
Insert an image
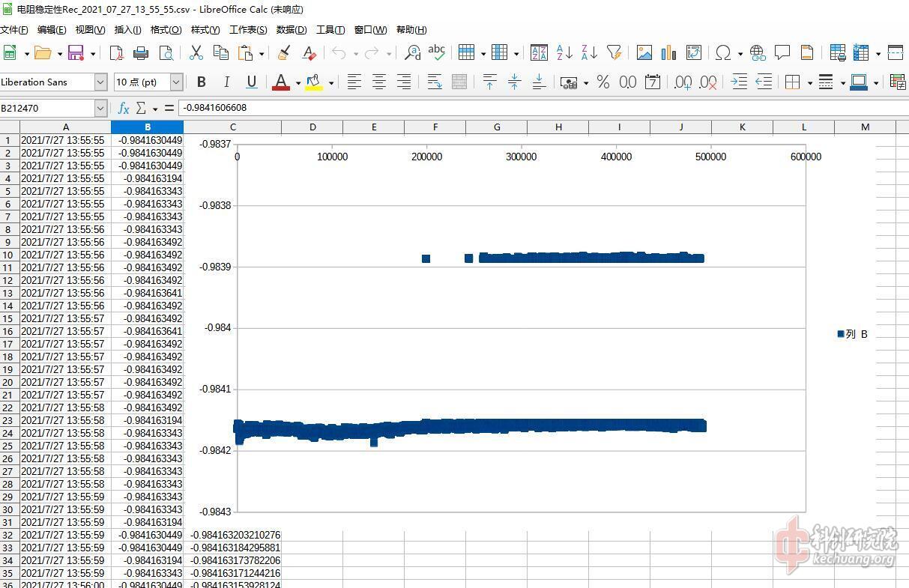pyautogui.click(x=644, y=52)
